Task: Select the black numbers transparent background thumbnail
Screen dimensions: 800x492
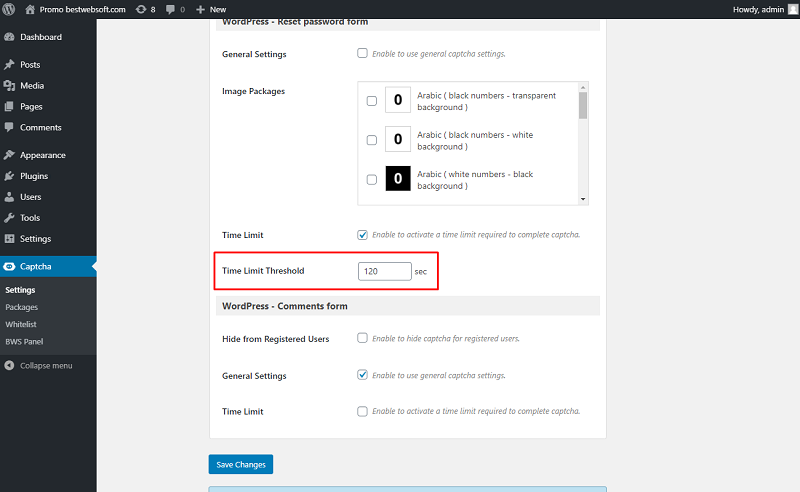Action: [398, 100]
